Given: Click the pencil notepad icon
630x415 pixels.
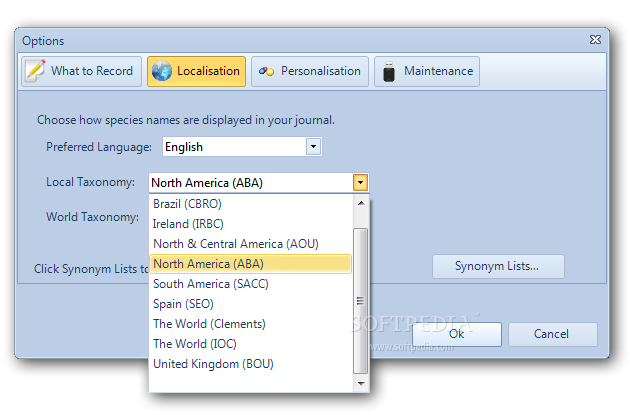Looking at the screenshot, I should point(35,71).
